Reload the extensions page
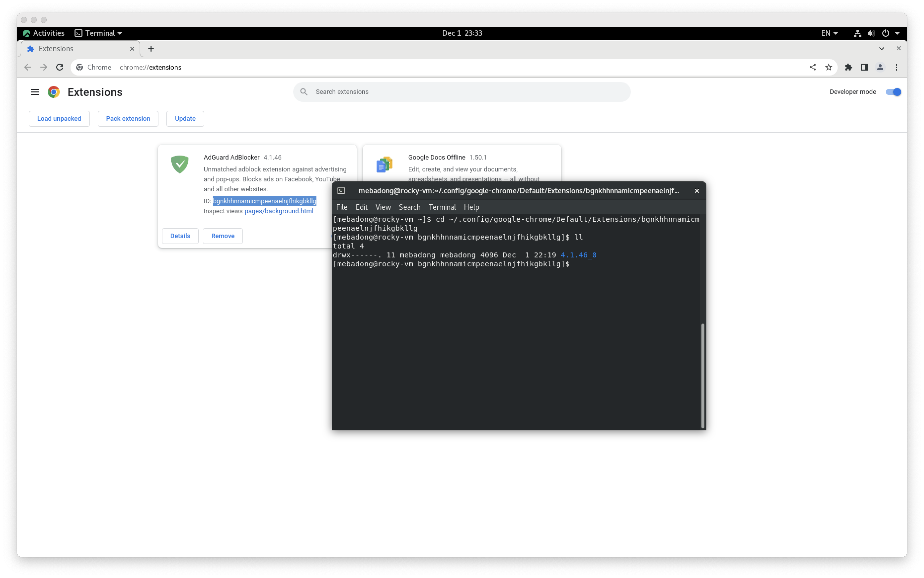Image resolution: width=924 pixels, height=578 pixels. click(x=60, y=67)
